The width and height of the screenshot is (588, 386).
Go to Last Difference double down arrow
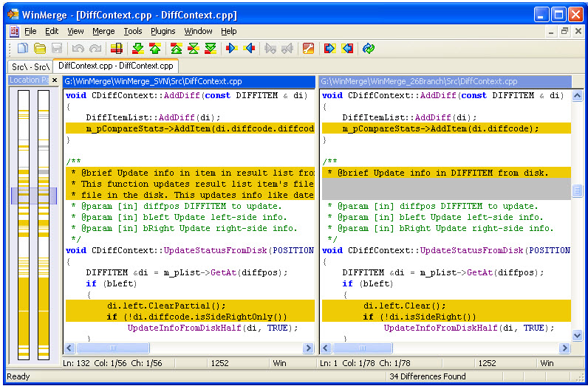click(211, 49)
